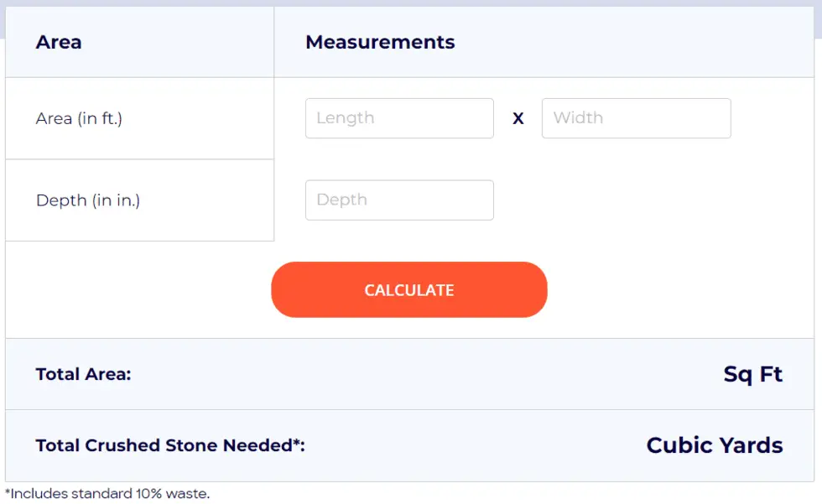Click the blank space right of CALCULATE button

(x=680, y=289)
